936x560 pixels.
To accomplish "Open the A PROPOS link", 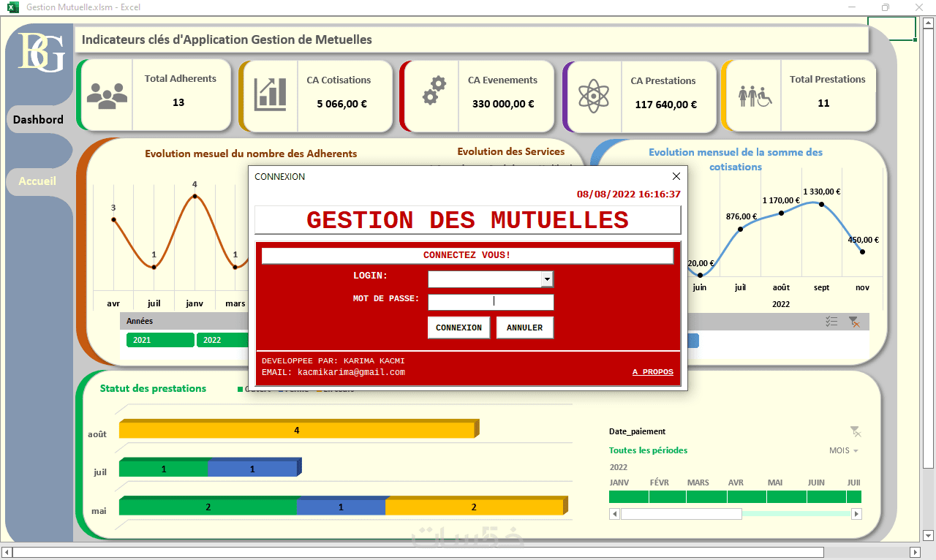I will pos(653,372).
